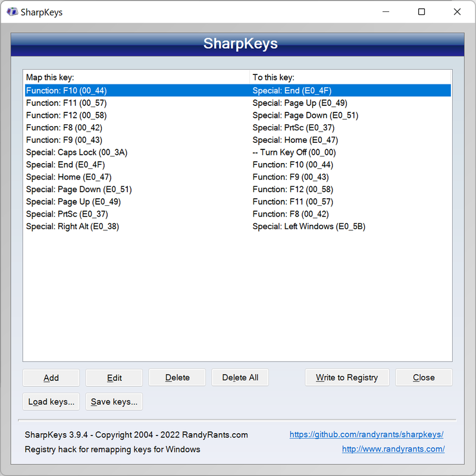Open the www.randyrants.com link
Image resolution: width=476 pixels, height=476 pixels.
tap(393, 449)
